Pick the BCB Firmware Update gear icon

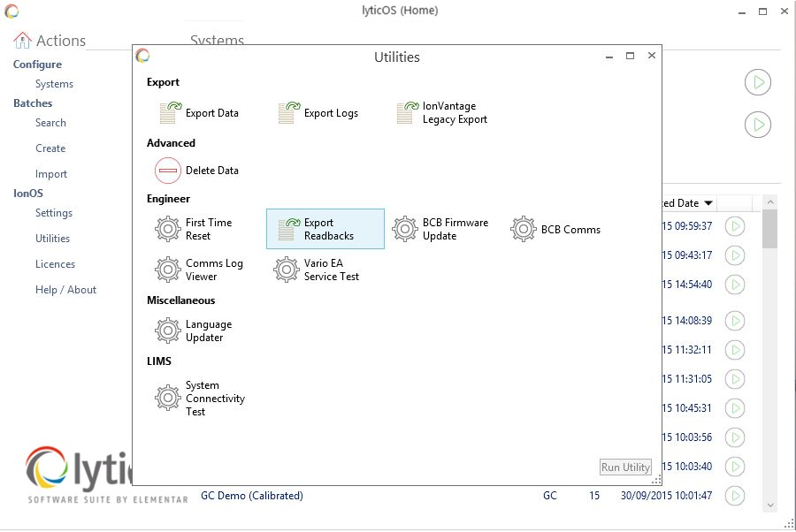click(405, 230)
